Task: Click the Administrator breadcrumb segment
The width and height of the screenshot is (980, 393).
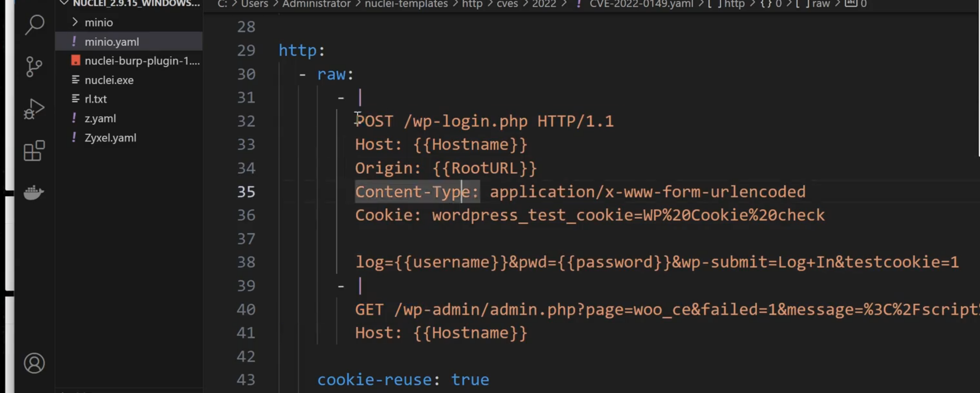Action: point(316,4)
